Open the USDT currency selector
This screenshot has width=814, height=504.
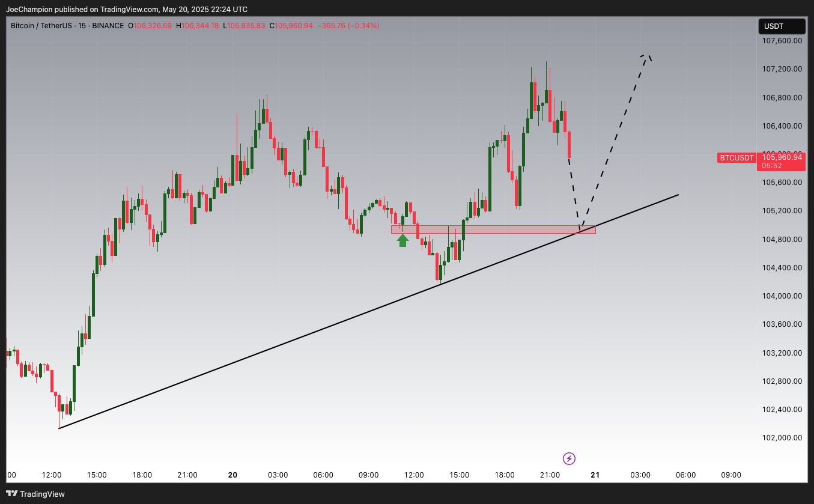(x=782, y=26)
